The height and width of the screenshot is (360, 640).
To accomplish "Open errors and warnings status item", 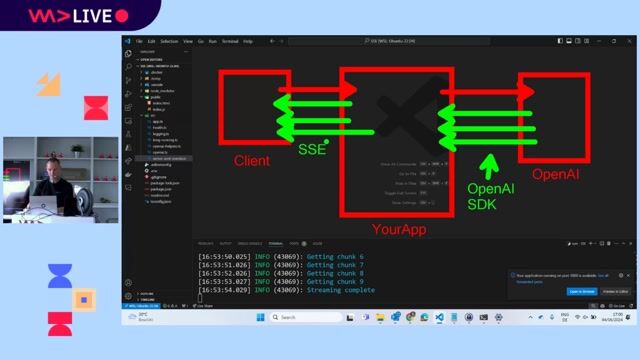I will coord(170,306).
